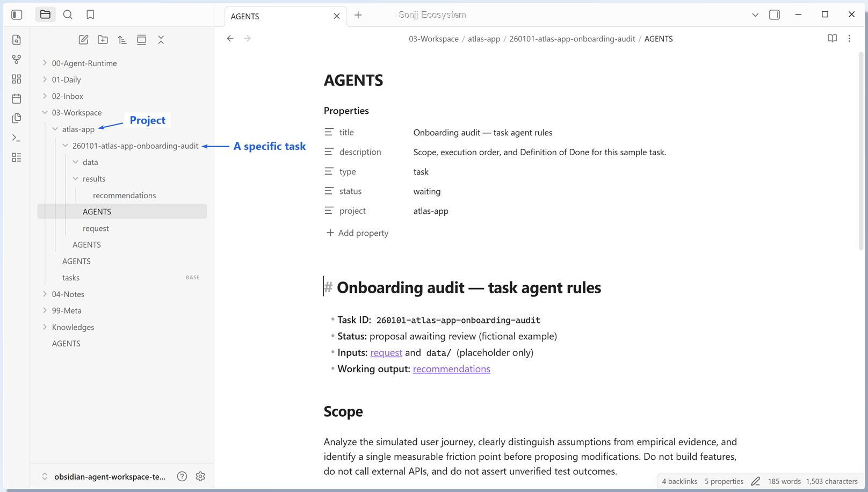868x492 pixels.
Task: Follow the request link in Inputs
Action: [x=386, y=352]
